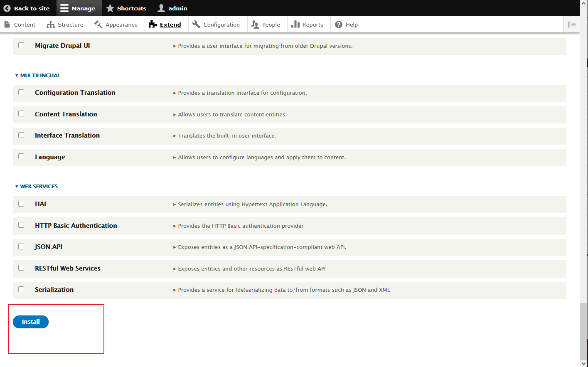Click the Install button
Viewport: 588px width, 367px height.
point(31,322)
